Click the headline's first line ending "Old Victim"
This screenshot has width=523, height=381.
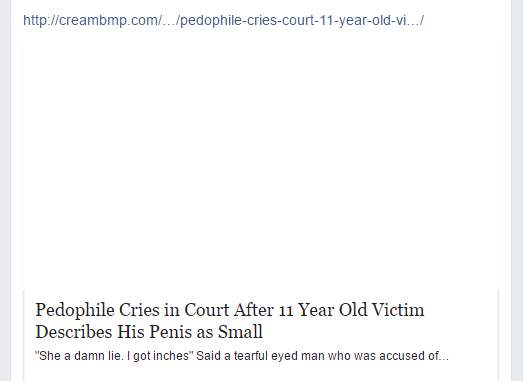(x=230, y=310)
